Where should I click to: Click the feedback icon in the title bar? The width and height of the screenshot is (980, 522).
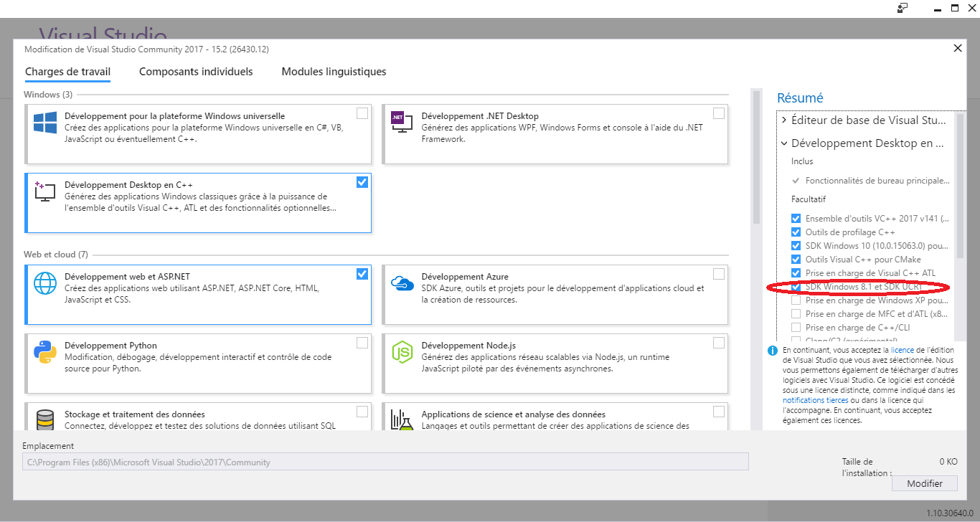click(903, 8)
